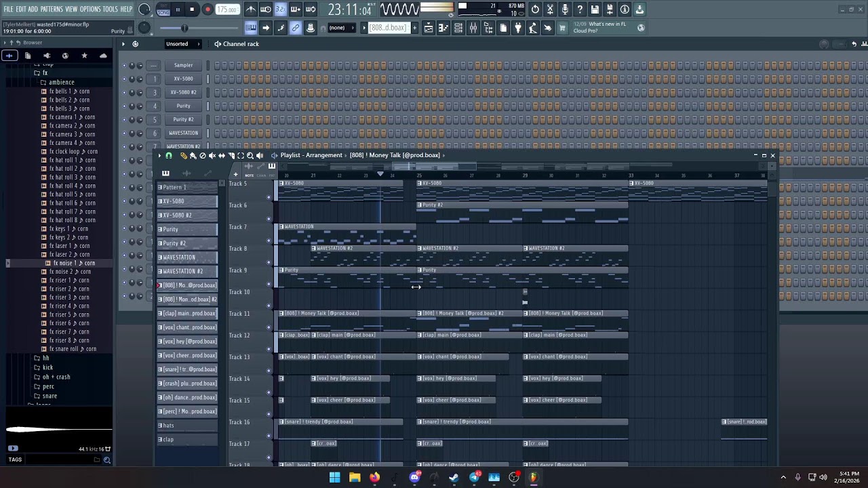
Task: Open the tempo tapper icon
Action: (x=533, y=28)
